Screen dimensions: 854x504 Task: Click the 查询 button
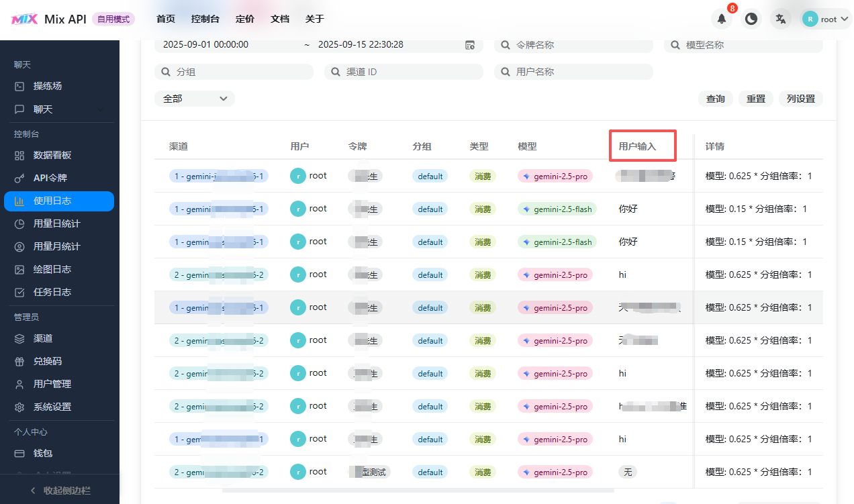pos(715,99)
